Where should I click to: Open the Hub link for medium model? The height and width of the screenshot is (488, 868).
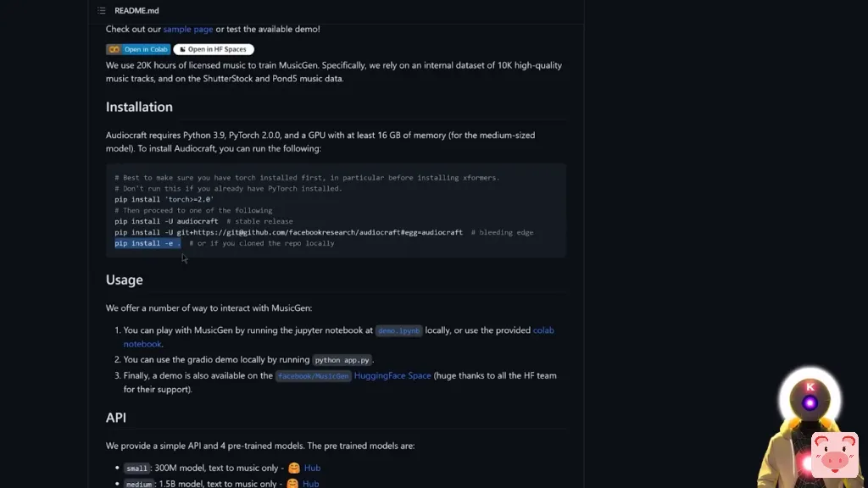[311, 484]
